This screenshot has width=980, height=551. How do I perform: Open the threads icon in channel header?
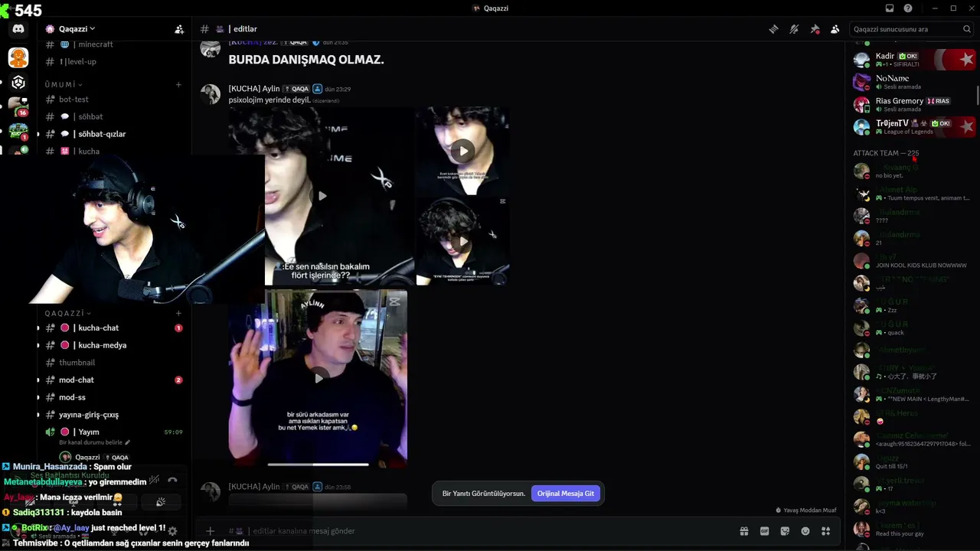pyautogui.click(x=774, y=29)
